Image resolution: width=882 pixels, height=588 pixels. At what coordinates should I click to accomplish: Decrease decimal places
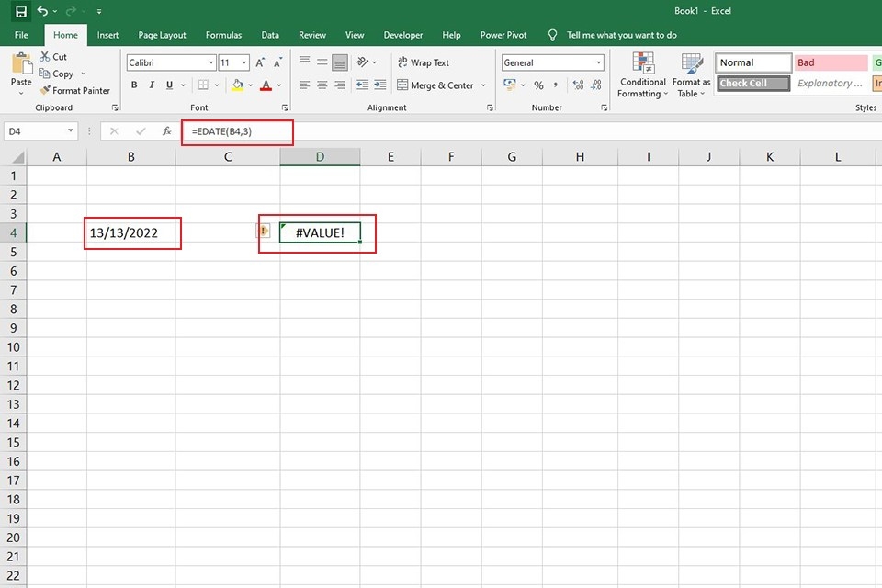click(596, 85)
